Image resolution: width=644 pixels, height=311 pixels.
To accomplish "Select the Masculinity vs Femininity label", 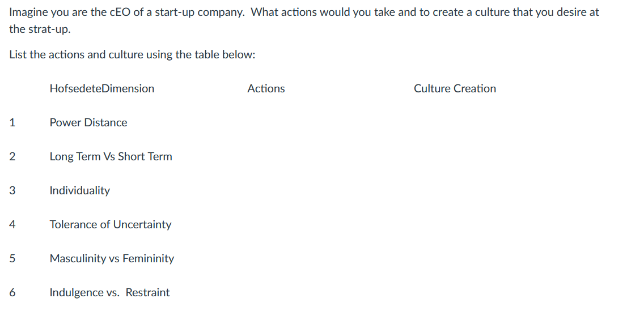I will 112,258.
